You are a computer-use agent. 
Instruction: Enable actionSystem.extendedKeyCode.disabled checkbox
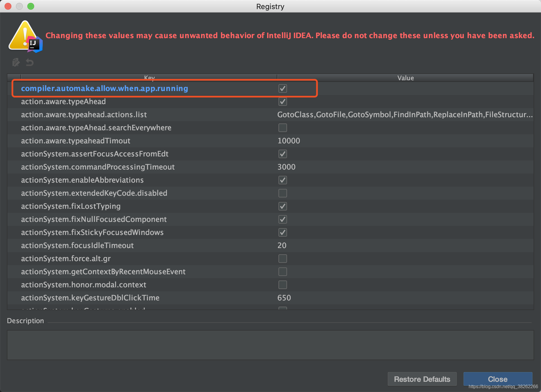(282, 193)
